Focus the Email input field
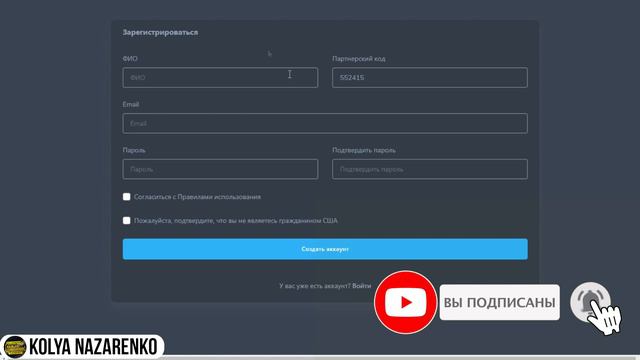Viewport: 640px width, 360px height. click(x=325, y=123)
